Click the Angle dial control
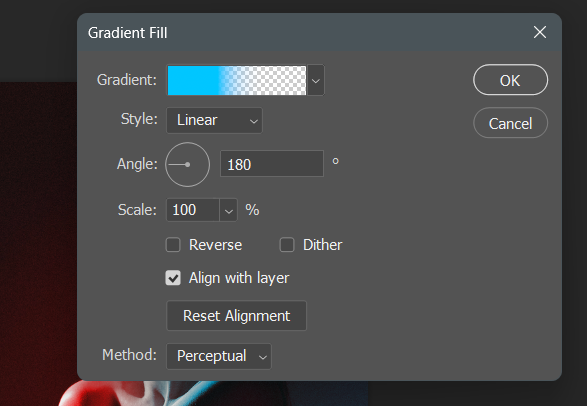Screen dimensions: 587x406 [188, 165]
